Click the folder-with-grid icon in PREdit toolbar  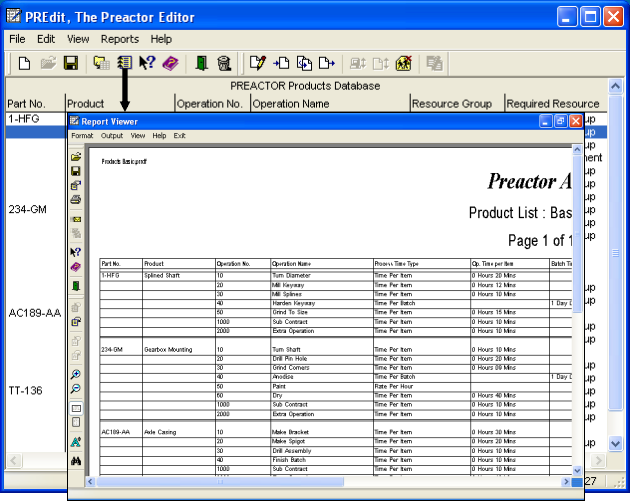tap(101, 63)
